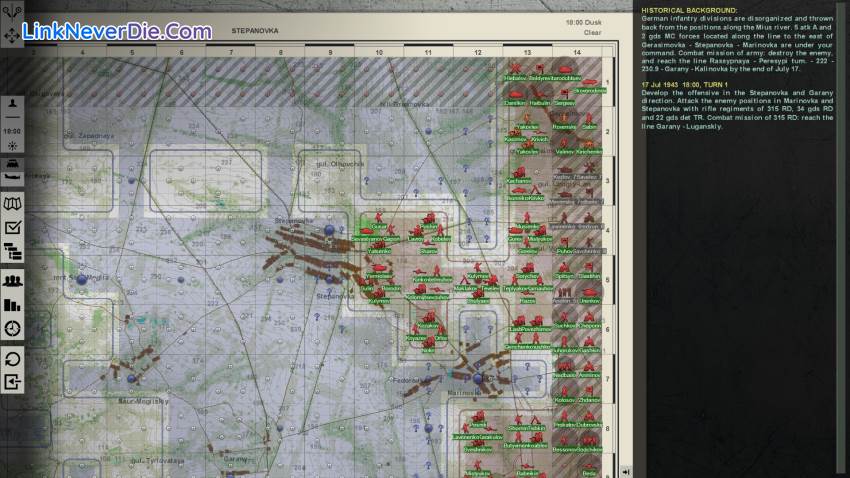Select the Haibulin unit in reserve column
Image resolution: width=850 pixels, height=478 pixels.
click(x=539, y=98)
